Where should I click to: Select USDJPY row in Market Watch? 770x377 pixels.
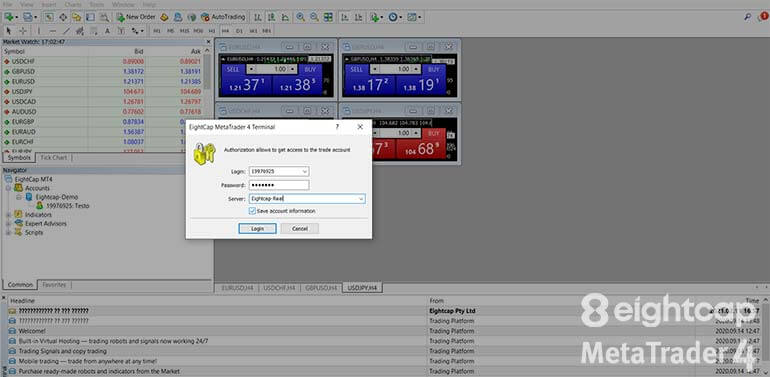pos(103,91)
